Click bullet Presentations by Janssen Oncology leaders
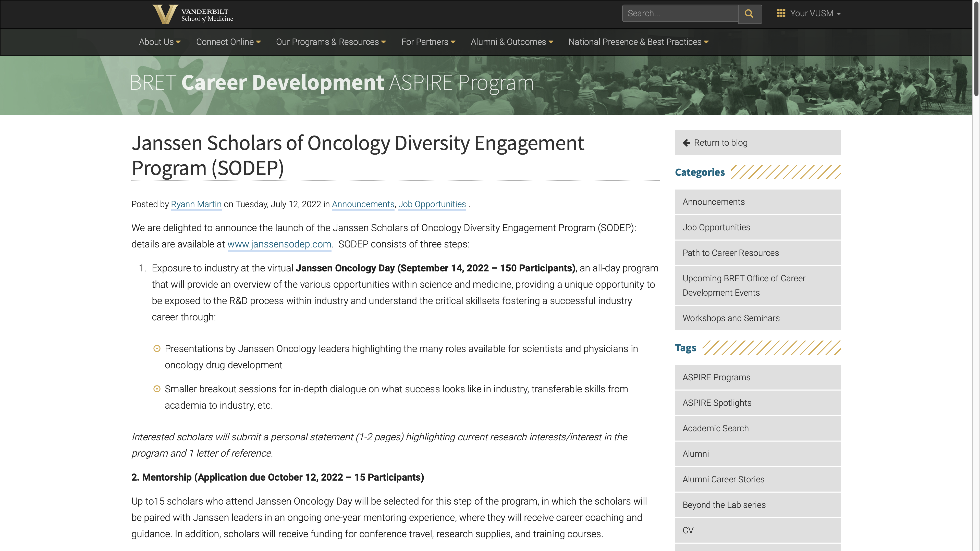 coord(401,357)
